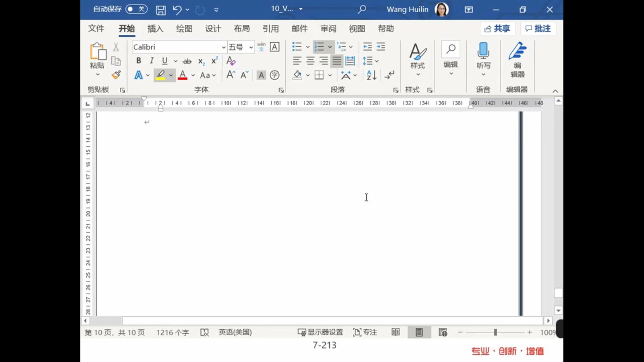Viewport: 644px width, 362px height.
Task: Click the 共享 share button
Action: point(497,29)
